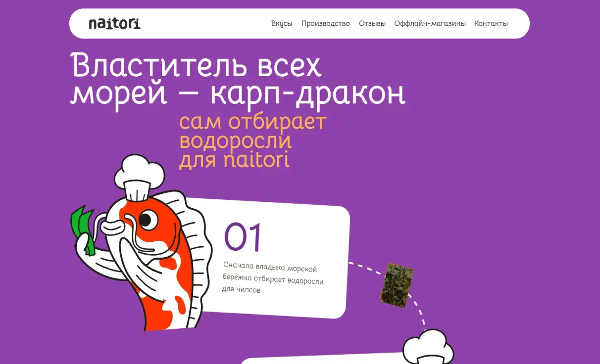Image resolution: width=600 pixels, height=364 pixels.
Task: Click the text 'бережно отбирает водоросли'
Action: click(x=273, y=279)
